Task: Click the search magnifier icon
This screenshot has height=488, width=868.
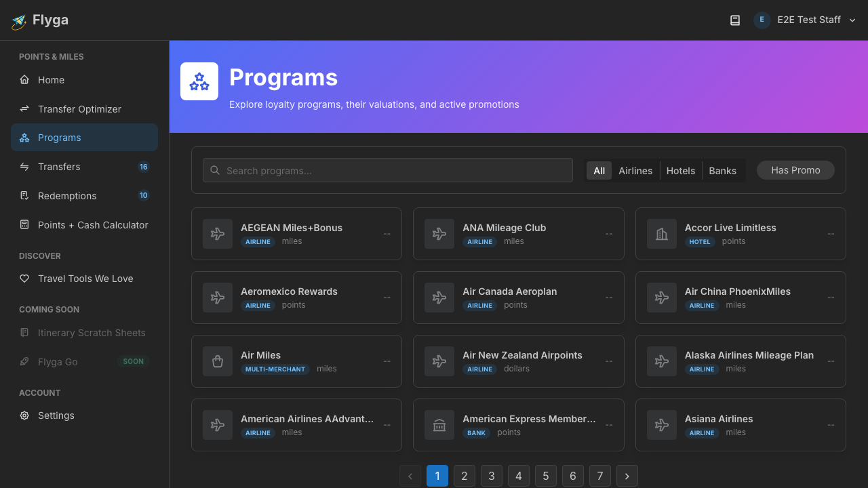Action: point(215,170)
